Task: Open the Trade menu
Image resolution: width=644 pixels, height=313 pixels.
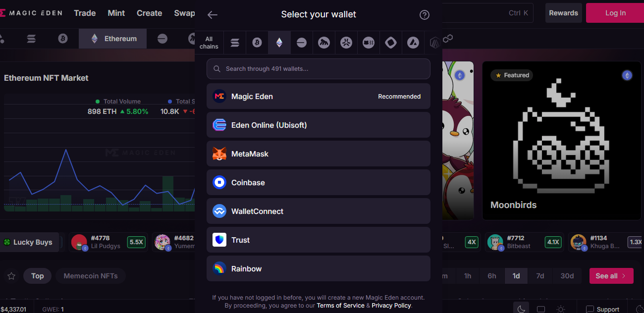Action: click(85, 13)
